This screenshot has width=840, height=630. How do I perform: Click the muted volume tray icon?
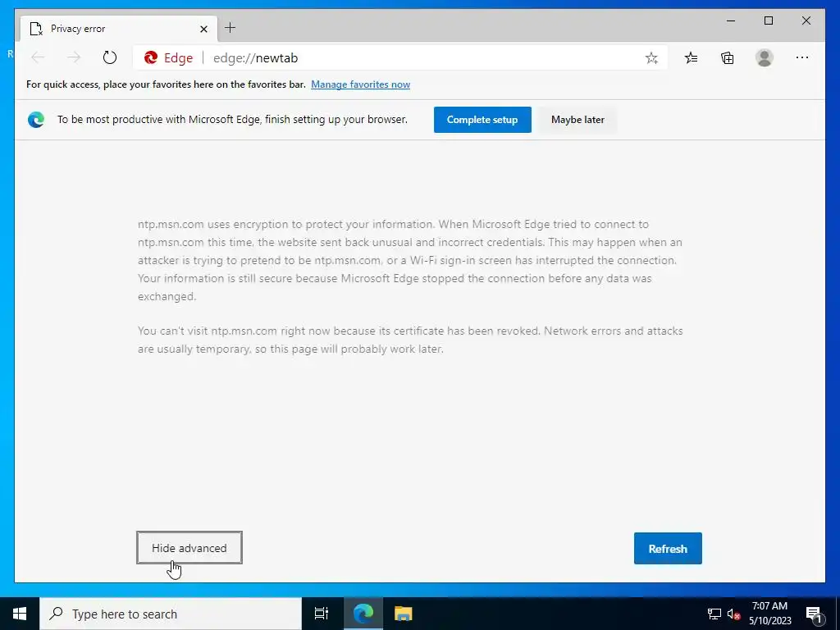pyautogui.click(x=733, y=614)
